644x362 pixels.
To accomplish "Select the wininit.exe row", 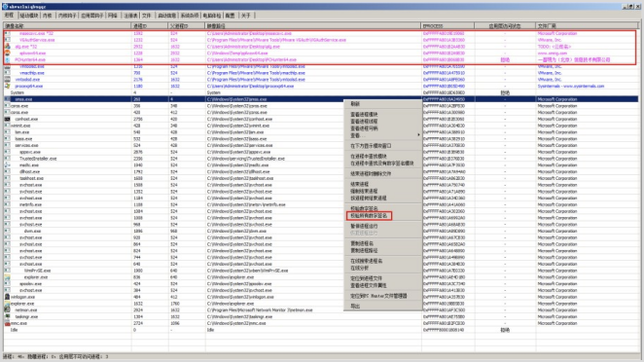I will [321, 126].
